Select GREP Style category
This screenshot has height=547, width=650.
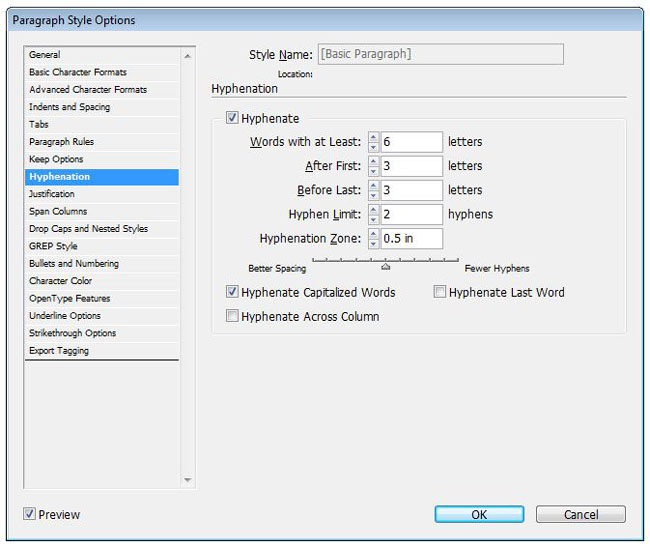pos(102,246)
